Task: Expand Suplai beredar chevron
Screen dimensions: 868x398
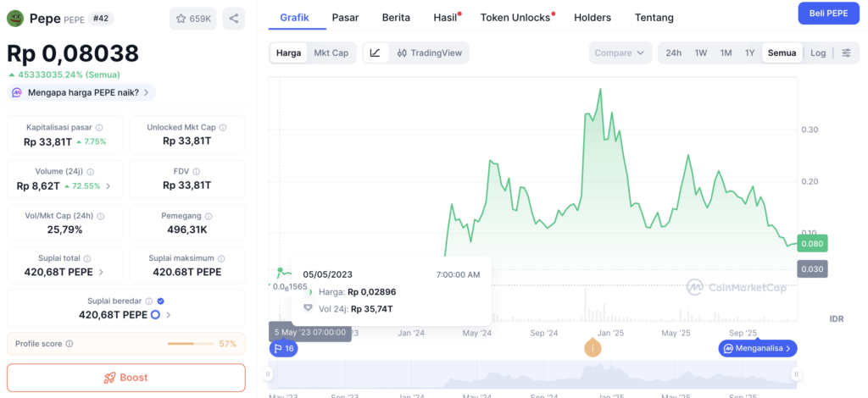Action: (169, 315)
